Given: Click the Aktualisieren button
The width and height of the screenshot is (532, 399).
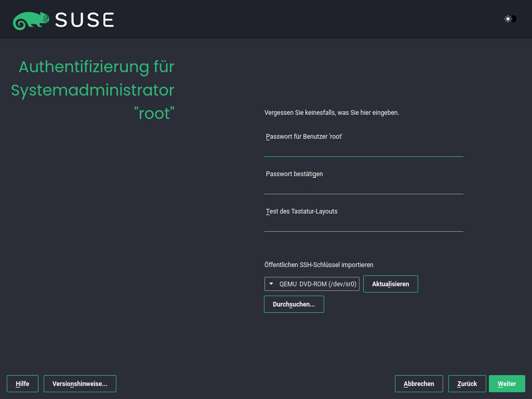Looking at the screenshot, I should click(391, 284).
